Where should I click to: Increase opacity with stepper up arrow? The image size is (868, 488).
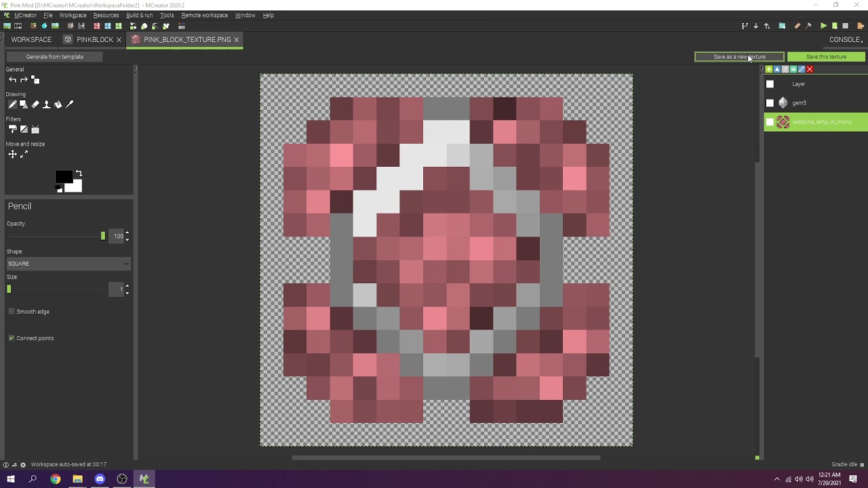[x=127, y=233]
